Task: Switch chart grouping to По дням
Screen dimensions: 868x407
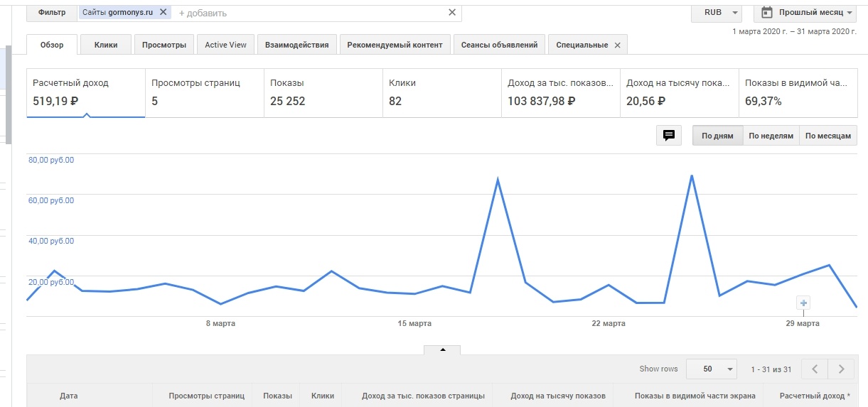Action: pyautogui.click(x=717, y=136)
